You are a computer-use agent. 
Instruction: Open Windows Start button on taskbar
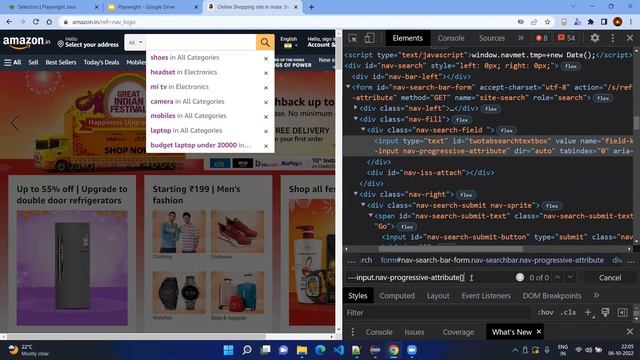229,350
